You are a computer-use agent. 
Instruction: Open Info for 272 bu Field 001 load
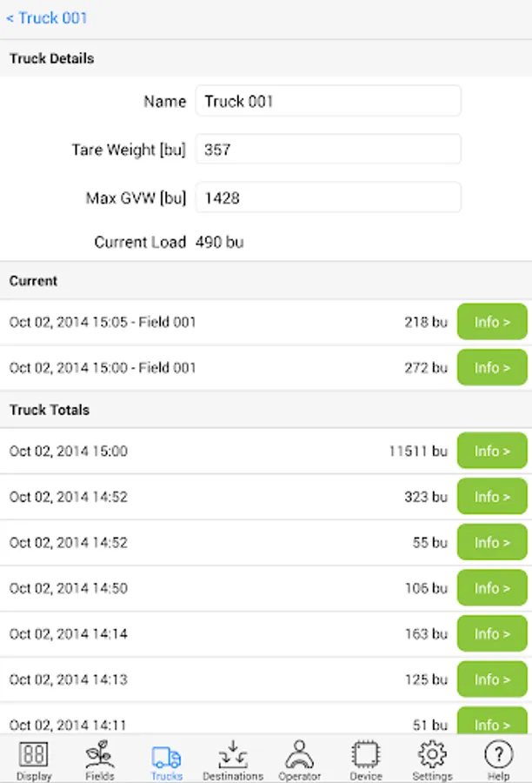[x=492, y=367]
